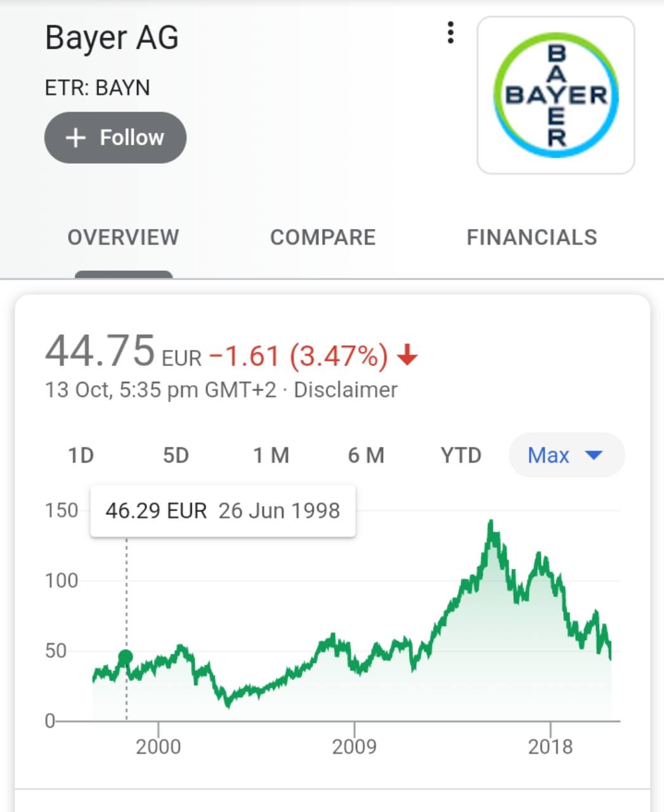This screenshot has width=664, height=812.
Task: Expand the Max range dropdown
Action: 567,455
